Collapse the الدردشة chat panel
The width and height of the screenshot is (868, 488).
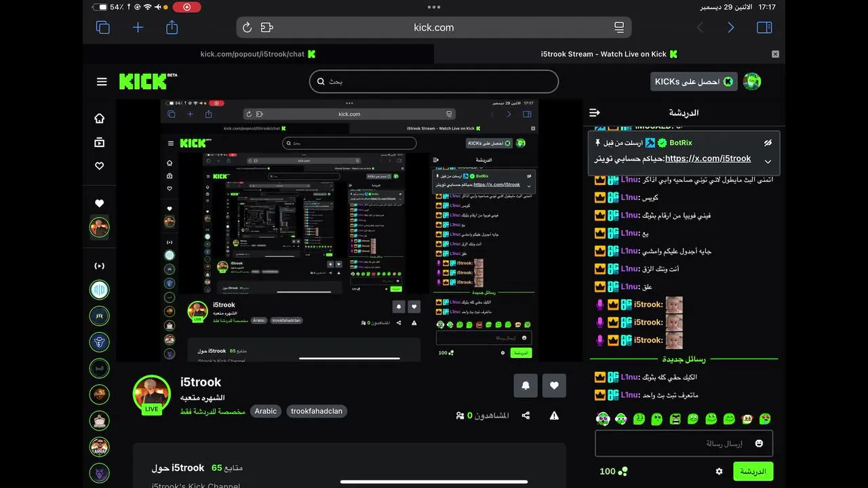(x=595, y=113)
